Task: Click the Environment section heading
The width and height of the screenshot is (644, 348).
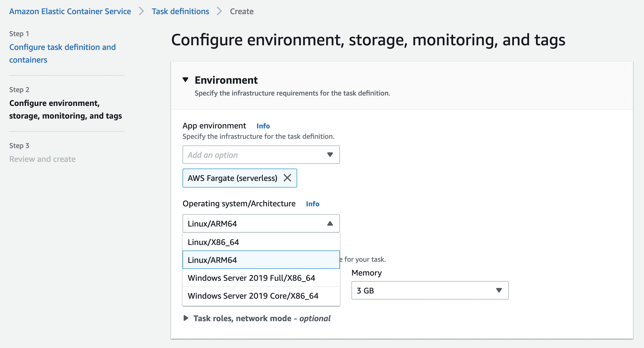Action: [226, 80]
